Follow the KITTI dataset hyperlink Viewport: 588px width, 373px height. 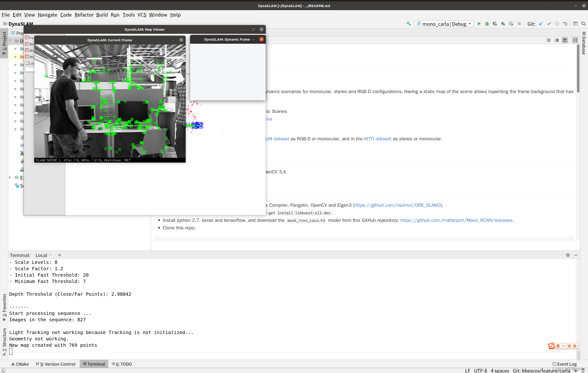coord(377,139)
